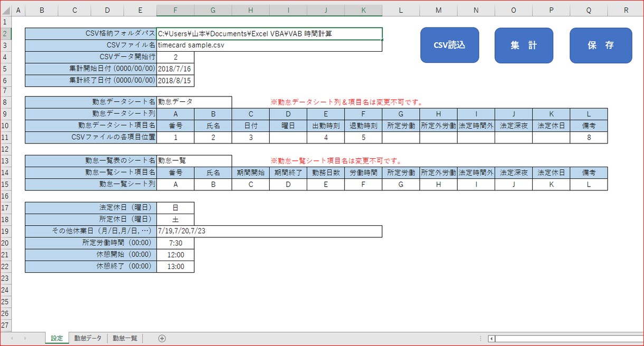The width and height of the screenshot is (644, 346).
Task: Select row 27 by its row header
Action: tap(5, 325)
